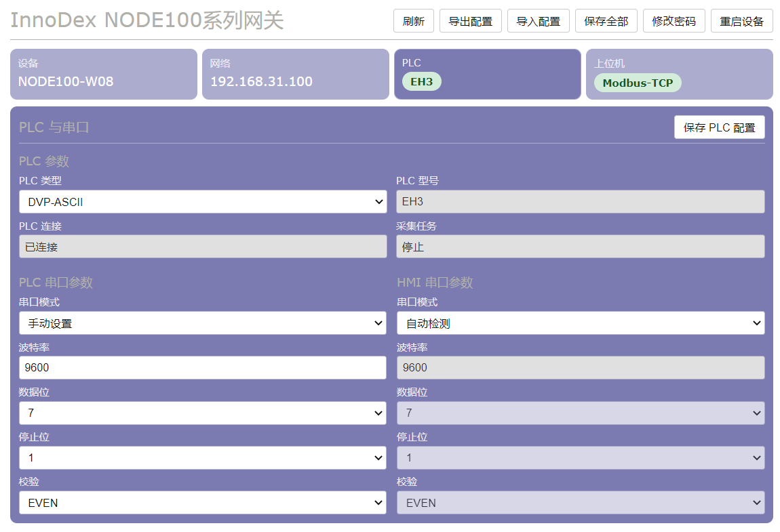Click the PLC 型号 EH3 field
This screenshot has width=780, height=532.
(581, 201)
